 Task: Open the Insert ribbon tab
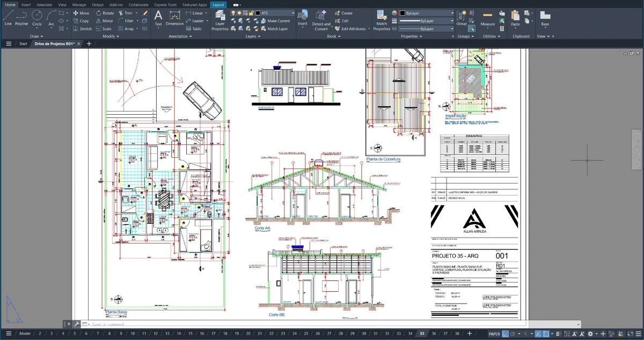click(26, 4)
